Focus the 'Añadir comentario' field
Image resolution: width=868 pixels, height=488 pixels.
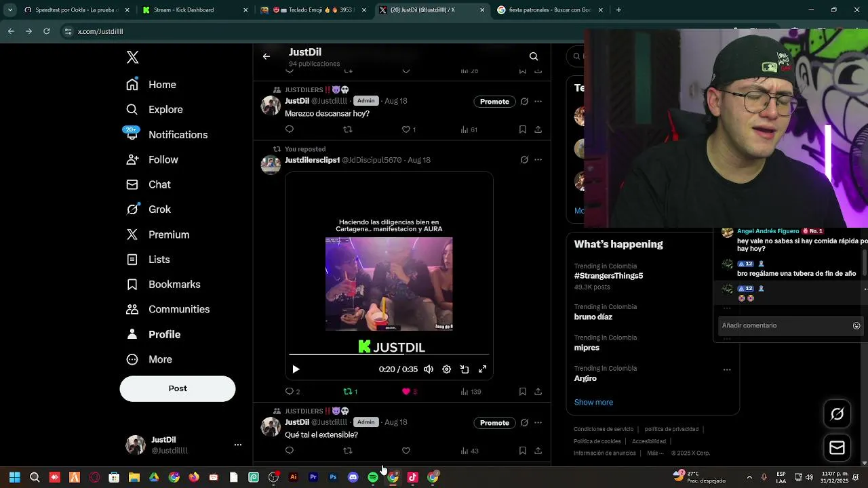784,326
